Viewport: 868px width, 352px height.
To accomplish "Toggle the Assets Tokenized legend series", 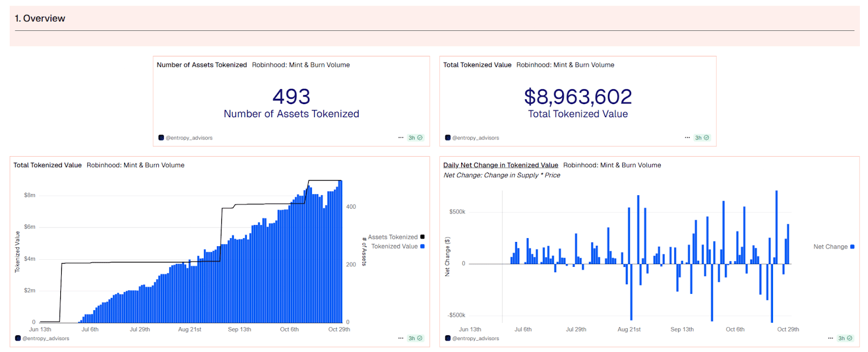I will (393, 237).
